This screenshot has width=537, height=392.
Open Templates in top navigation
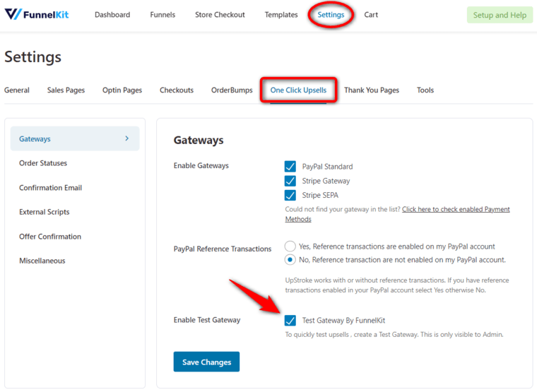coord(281,15)
